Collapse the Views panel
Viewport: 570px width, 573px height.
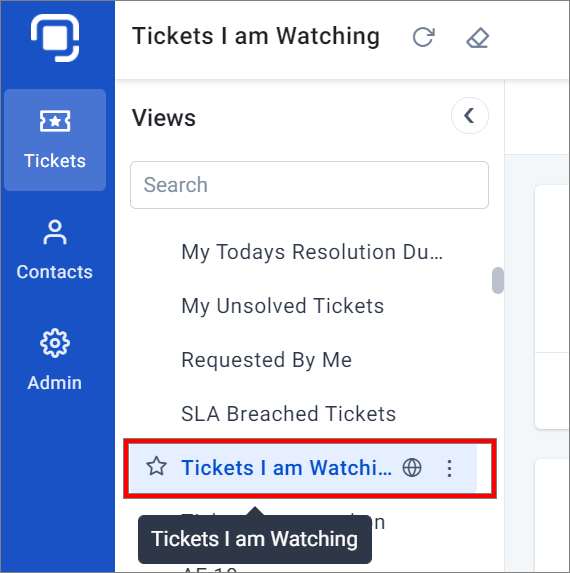click(x=470, y=115)
